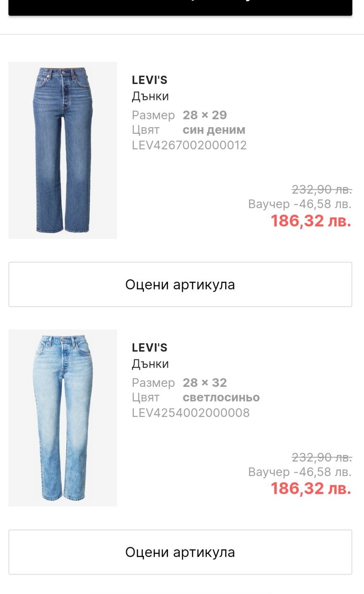
Task: Select article code LEV4254002000008
Action: (191, 413)
